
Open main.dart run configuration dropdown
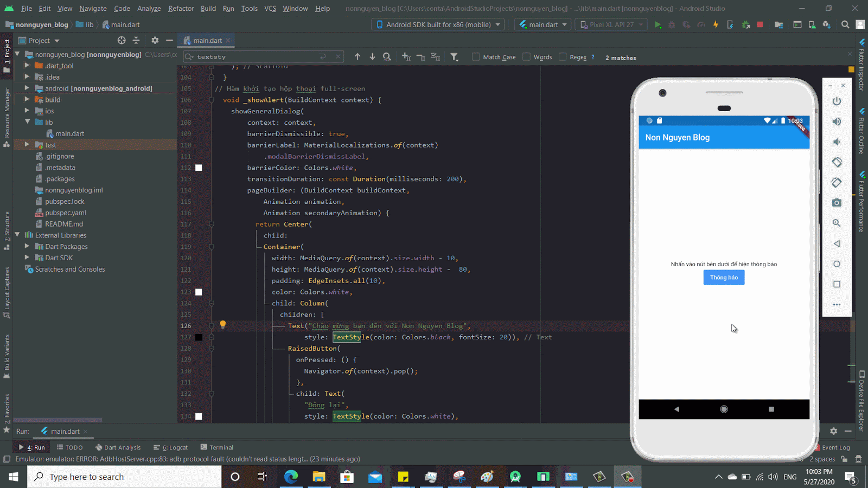pyautogui.click(x=543, y=24)
